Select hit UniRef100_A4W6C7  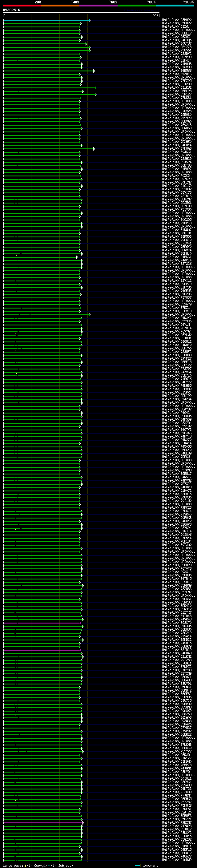pyautogui.click(x=177, y=856)
